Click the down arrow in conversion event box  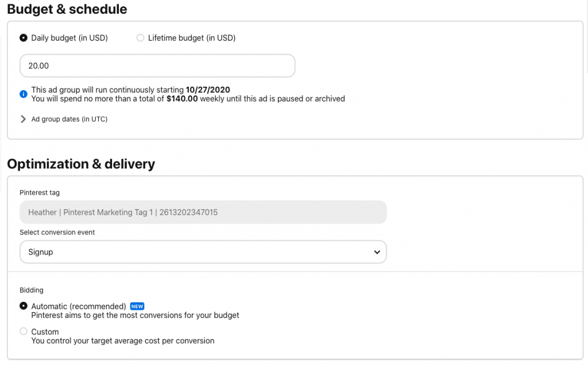377,252
